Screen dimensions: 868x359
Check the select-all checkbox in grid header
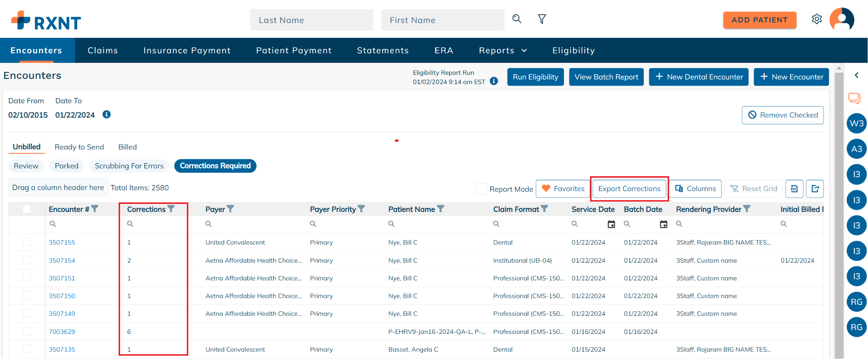(x=26, y=209)
